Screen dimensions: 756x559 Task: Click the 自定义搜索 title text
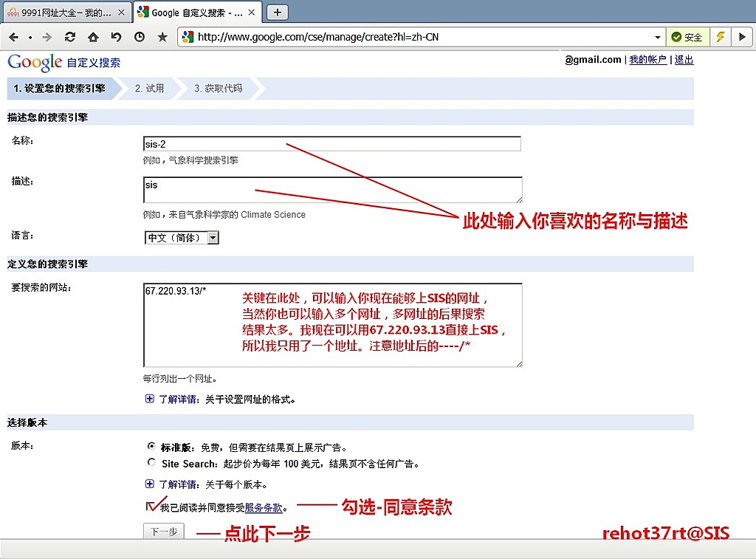(94, 63)
